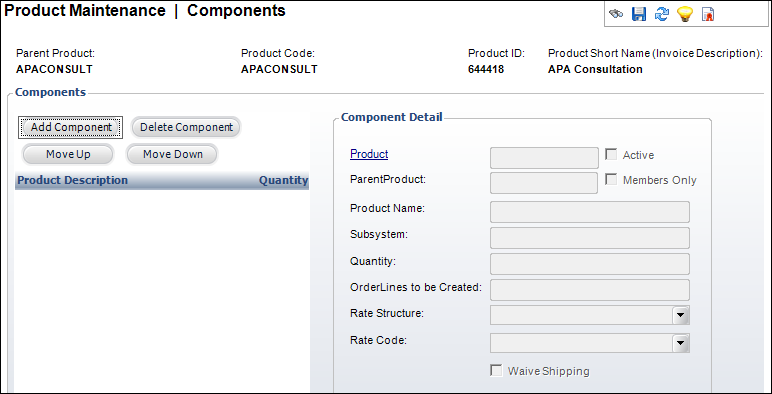Check the Active checkbox
The height and width of the screenshot is (394, 772).
[611, 155]
